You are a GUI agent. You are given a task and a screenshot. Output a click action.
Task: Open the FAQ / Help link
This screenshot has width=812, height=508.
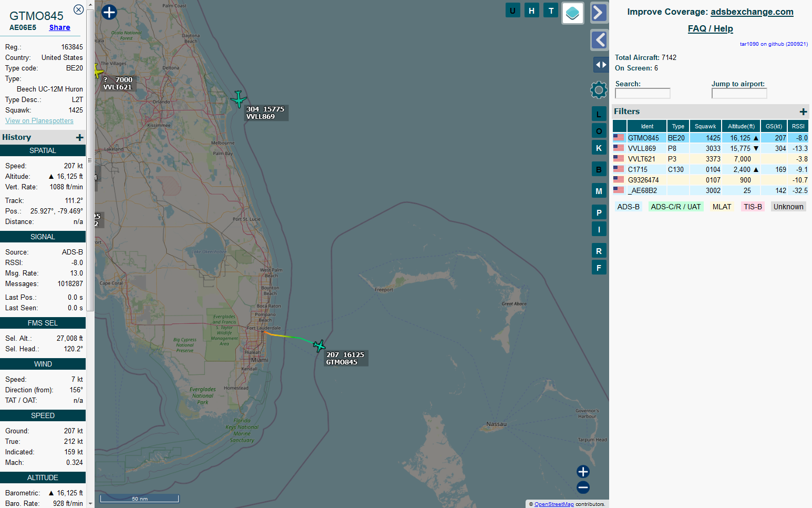click(x=710, y=28)
